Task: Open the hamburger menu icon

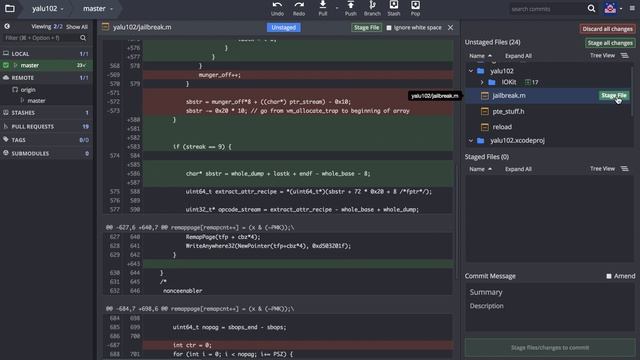Action: pyautogui.click(x=632, y=8)
